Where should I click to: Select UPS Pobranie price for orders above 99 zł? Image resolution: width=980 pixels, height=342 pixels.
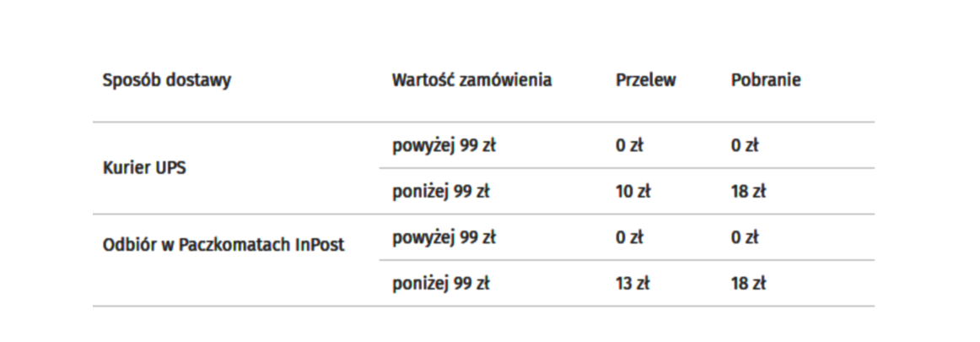point(745,145)
